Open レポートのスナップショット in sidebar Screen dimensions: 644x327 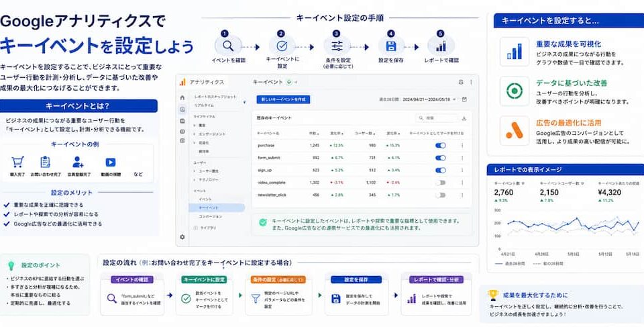pos(215,97)
